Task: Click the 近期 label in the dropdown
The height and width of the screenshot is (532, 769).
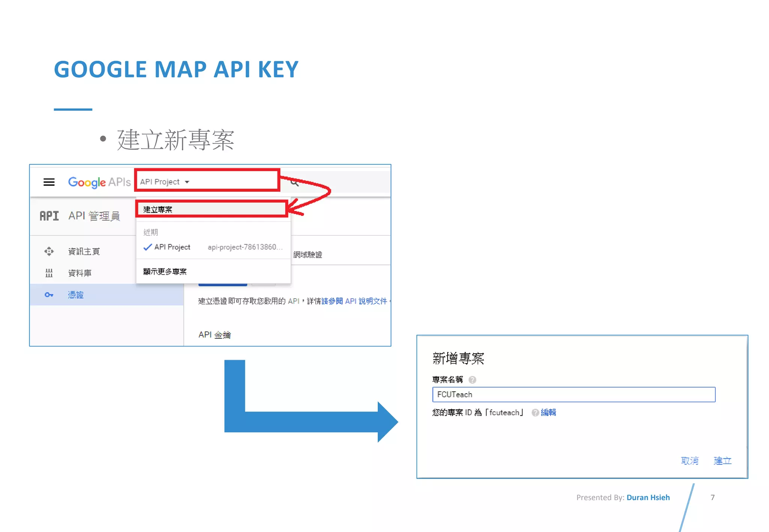Action: [x=151, y=232]
